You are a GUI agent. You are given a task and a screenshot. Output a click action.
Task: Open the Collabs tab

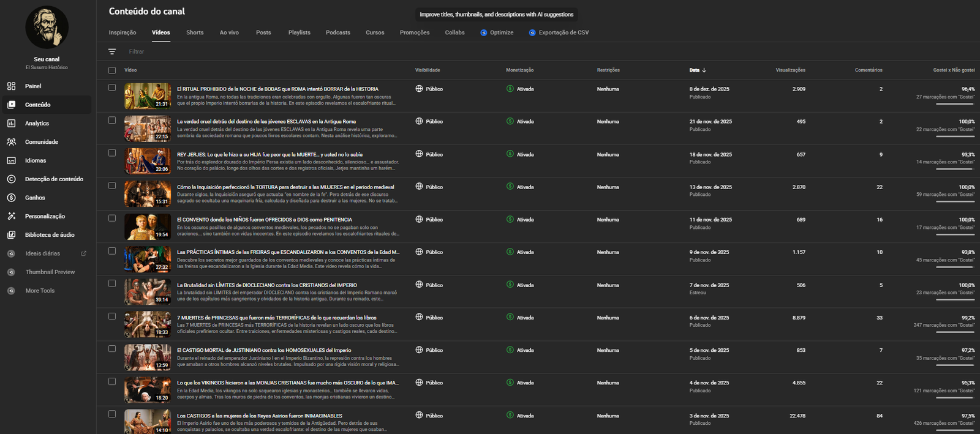pos(454,33)
